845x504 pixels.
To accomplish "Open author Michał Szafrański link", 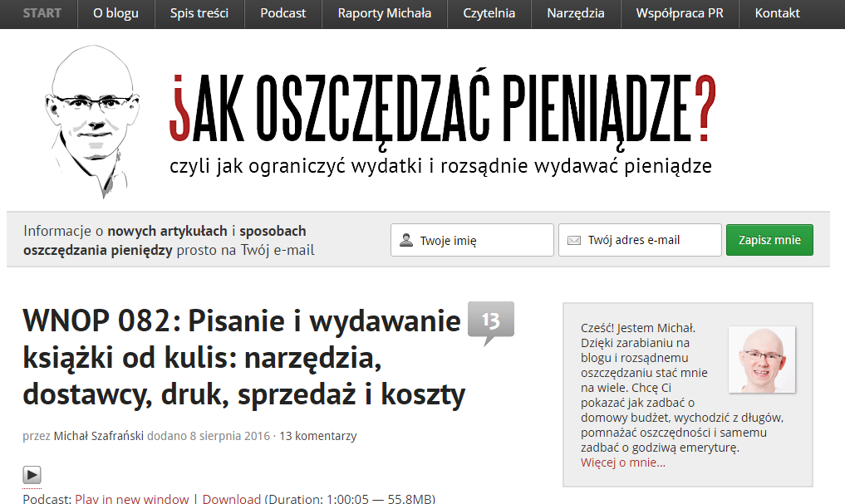I will [x=99, y=436].
